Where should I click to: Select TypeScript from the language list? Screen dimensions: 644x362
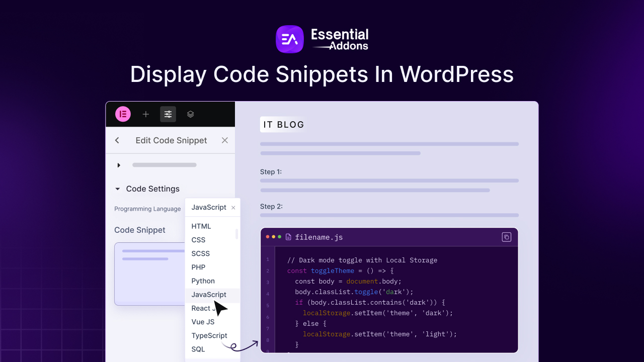click(x=209, y=335)
